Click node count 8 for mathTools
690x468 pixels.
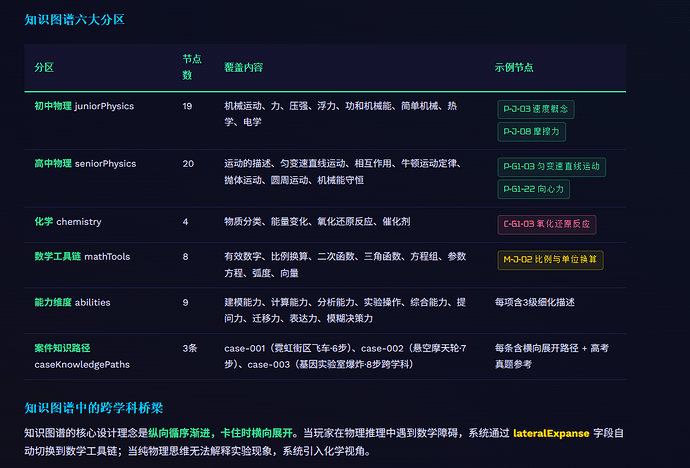click(x=185, y=256)
